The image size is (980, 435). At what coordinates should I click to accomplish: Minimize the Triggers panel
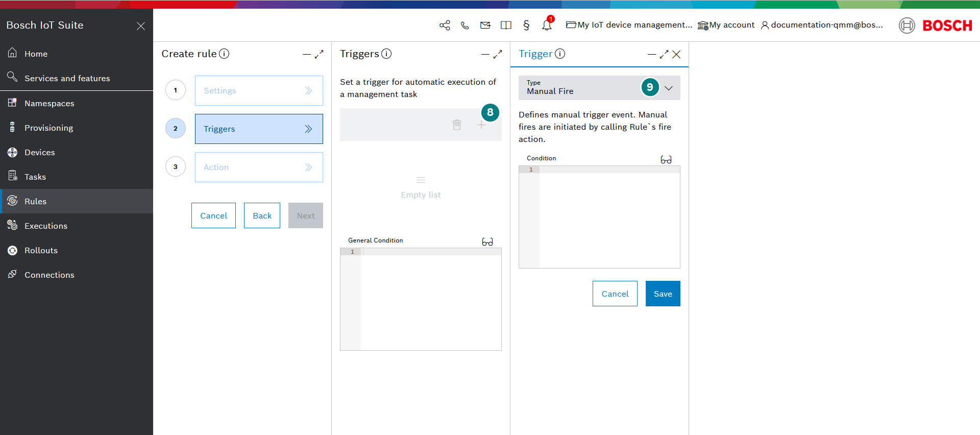click(x=485, y=54)
